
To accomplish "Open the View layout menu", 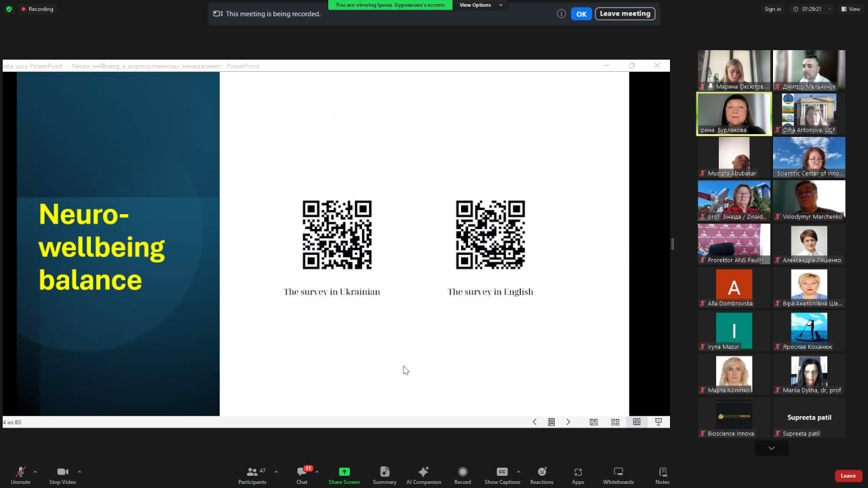I will coord(850,9).
